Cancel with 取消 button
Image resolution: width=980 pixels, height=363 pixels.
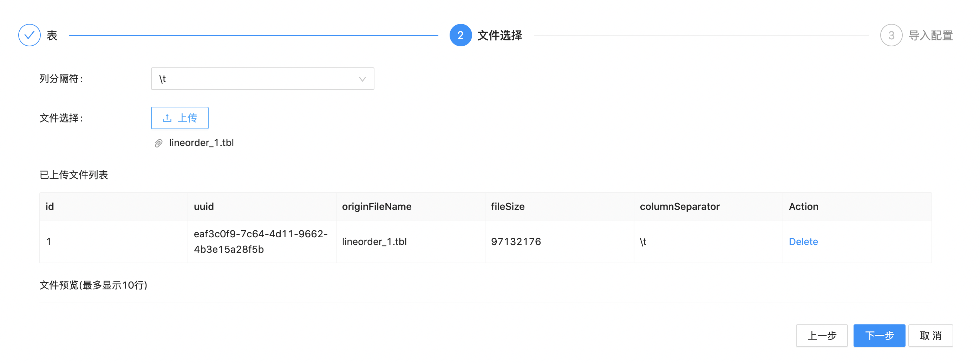coord(930,336)
